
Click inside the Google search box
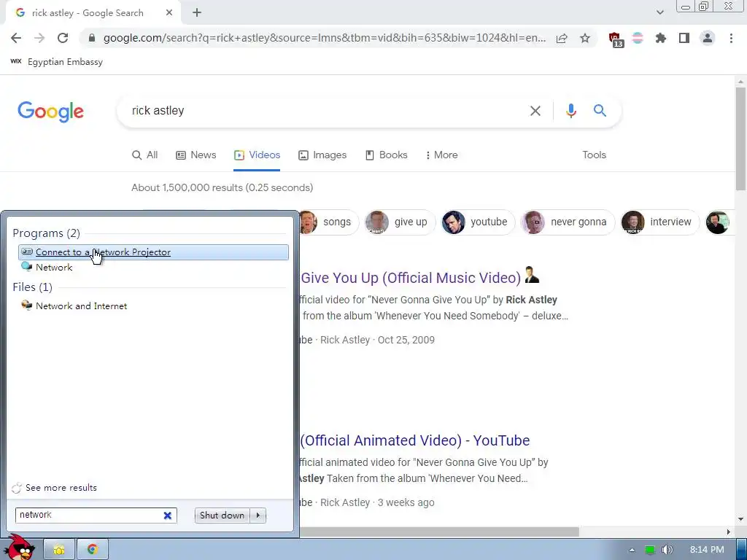point(324,111)
